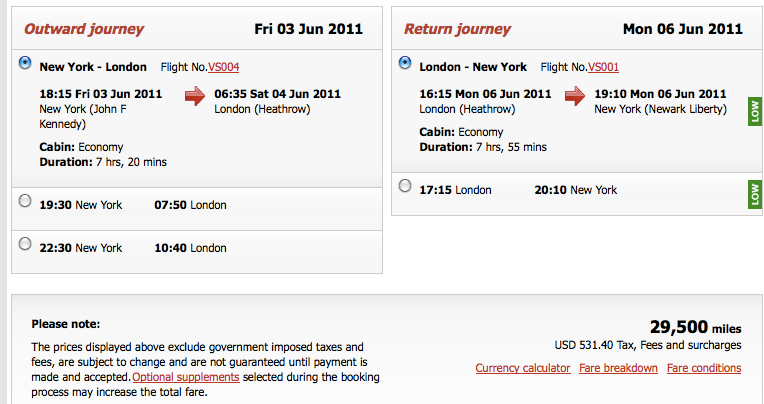
Task: Click the red arrow in return journey
Action: pyautogui.click(x=575, y=96)
